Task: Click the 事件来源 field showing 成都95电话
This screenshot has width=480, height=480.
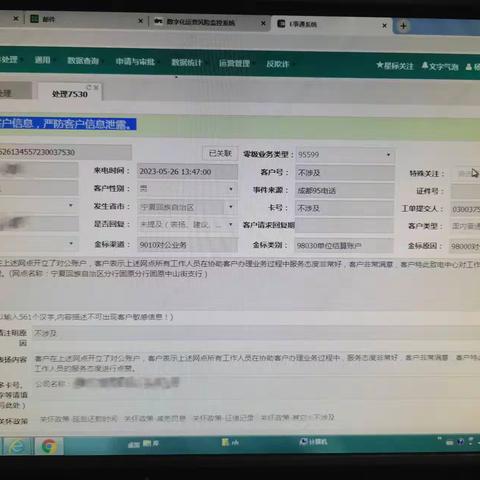Action: pyautogui.click(x=345, y=191)
